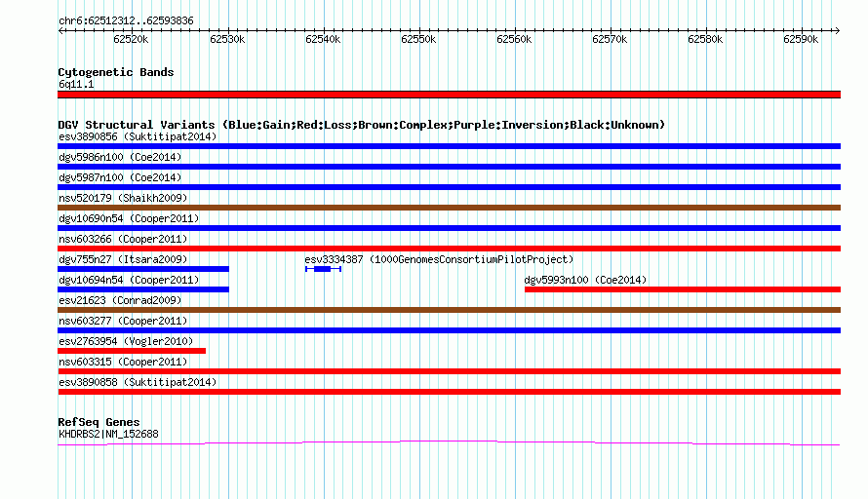The image size is (868, 499).
Task: Click the dgv5986n100 (Coe2014) label
Action: point(120,157)
